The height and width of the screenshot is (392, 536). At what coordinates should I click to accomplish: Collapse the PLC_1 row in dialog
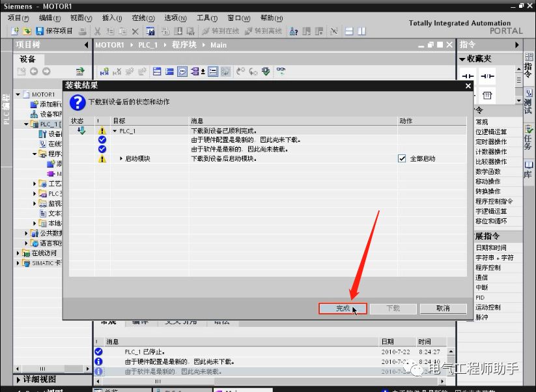coord(115,131)
